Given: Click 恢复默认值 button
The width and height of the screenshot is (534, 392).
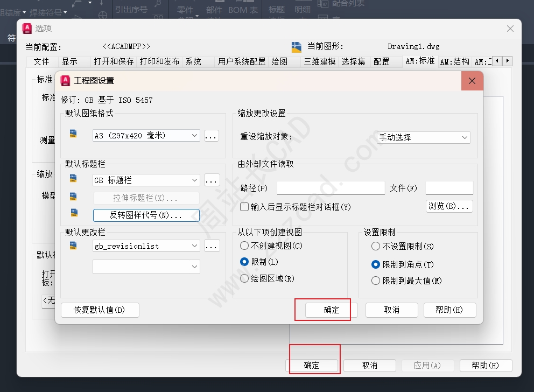Looking at the screenshot, I should click(x=100, y=310).
